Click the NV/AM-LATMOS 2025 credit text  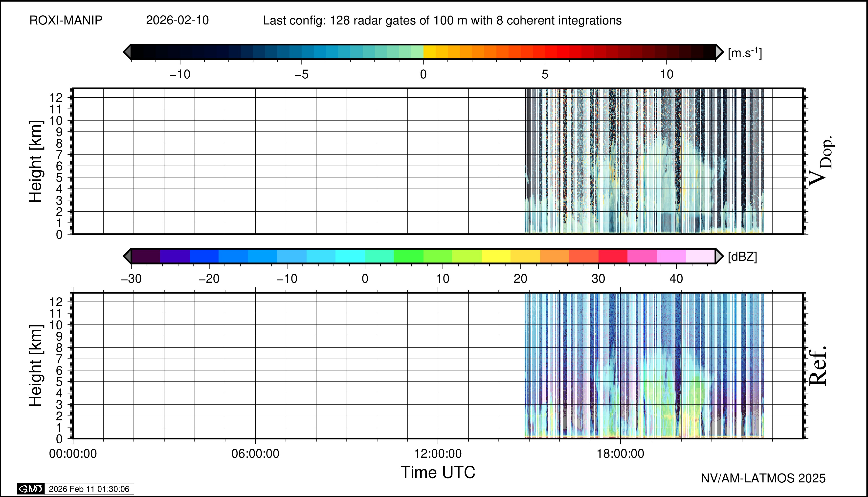pyautogui.click(x=763, y=478)
